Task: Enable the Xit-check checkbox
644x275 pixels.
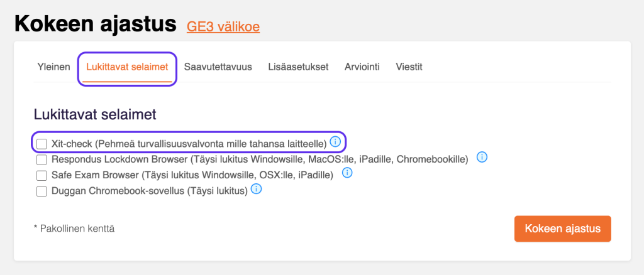Action: tap(42, 144)
